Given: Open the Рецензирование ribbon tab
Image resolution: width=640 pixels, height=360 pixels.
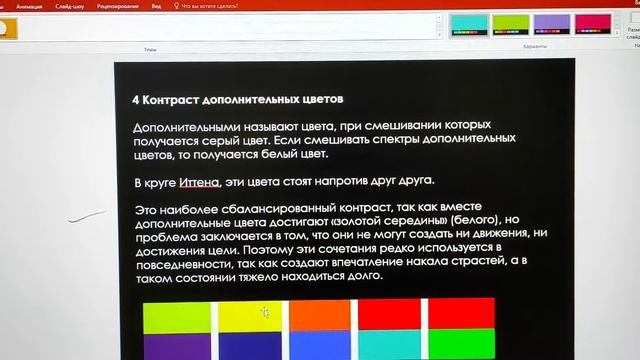Looking at the screenshot, I should (x=118, y=6).
